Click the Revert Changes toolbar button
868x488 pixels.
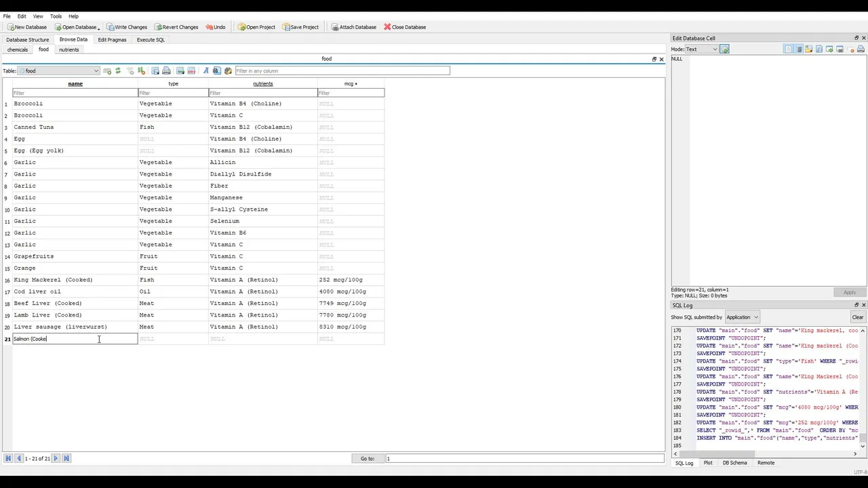tap(176, 27)
